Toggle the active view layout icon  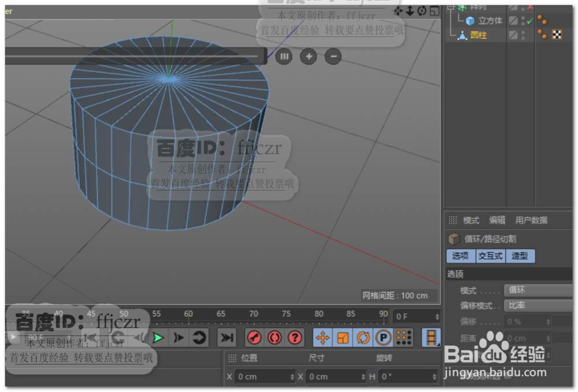pos(435,11)
